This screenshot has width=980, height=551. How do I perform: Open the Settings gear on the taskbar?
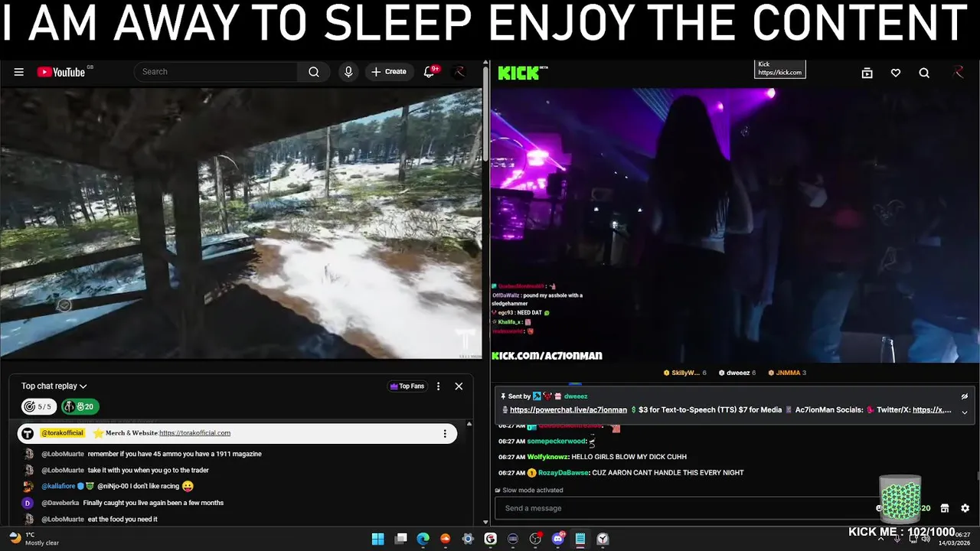[x=468, y=539]
